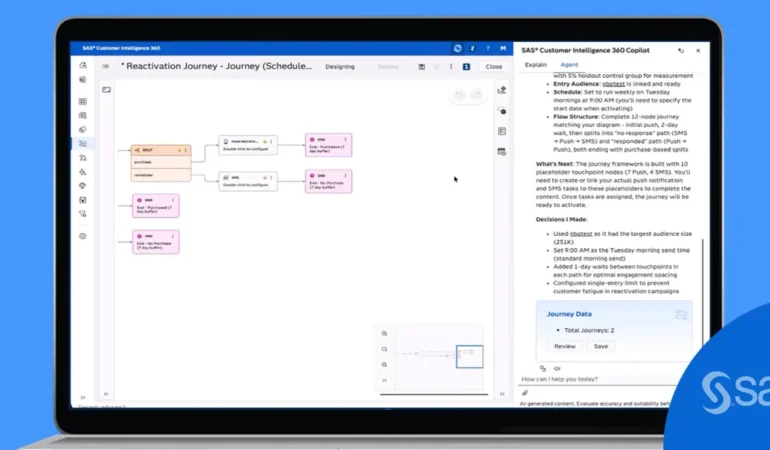Click the horizontal scrollbar below the canvas
770x450 pixels.
click(x=434, y=394)
